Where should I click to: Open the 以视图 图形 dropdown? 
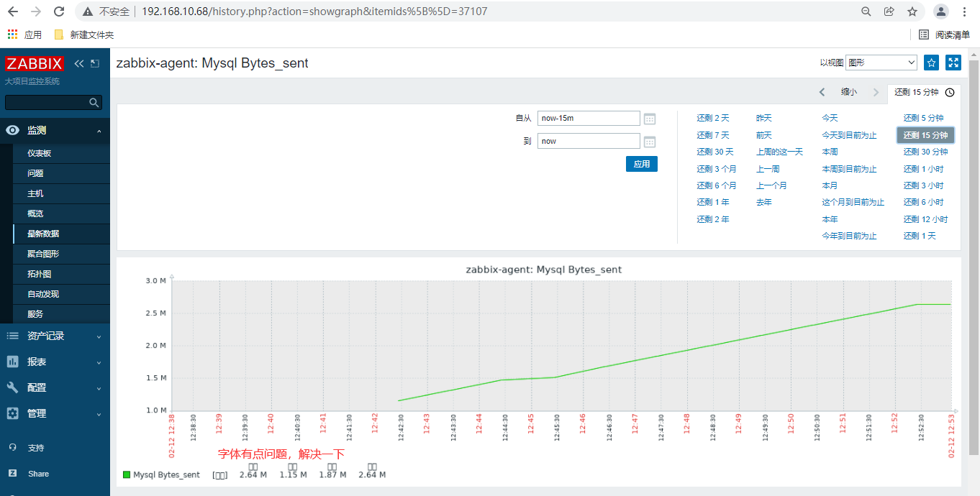[x=881, y=63]
